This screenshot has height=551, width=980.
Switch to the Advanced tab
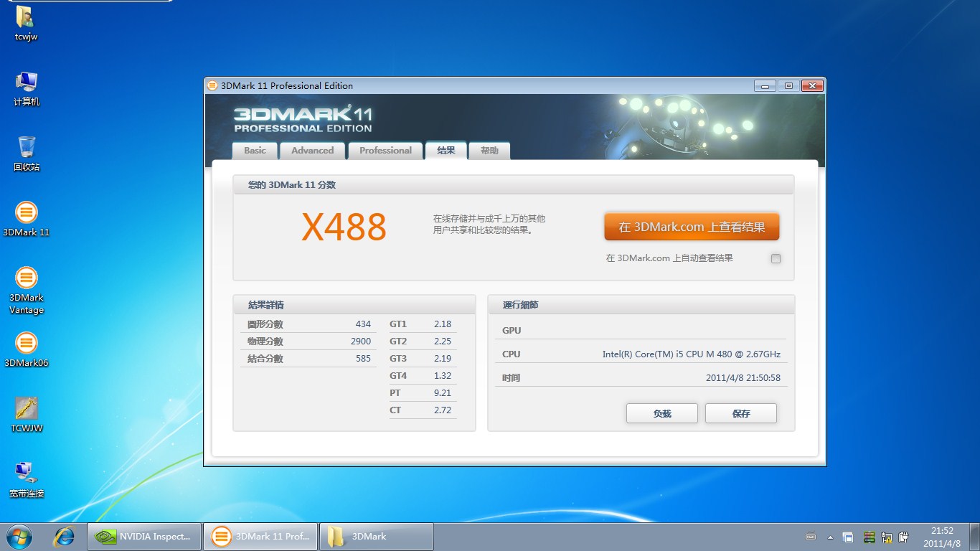point(312,151)
